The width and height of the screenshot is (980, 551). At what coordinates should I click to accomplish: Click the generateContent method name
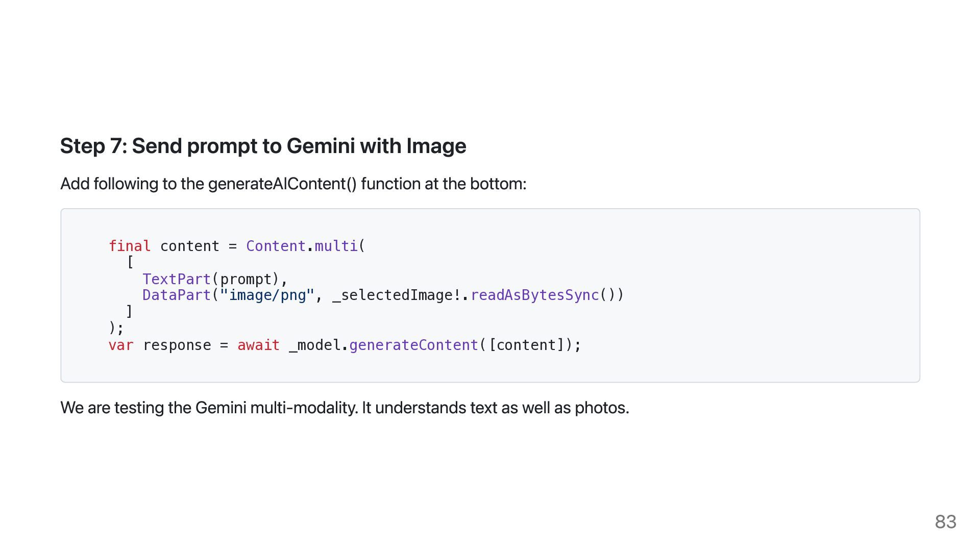413,345
